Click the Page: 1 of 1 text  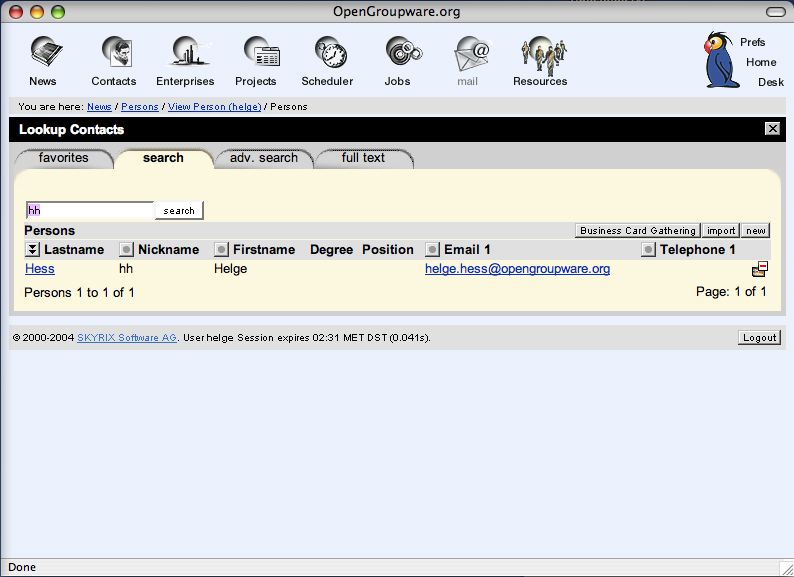tap(731, 292)
